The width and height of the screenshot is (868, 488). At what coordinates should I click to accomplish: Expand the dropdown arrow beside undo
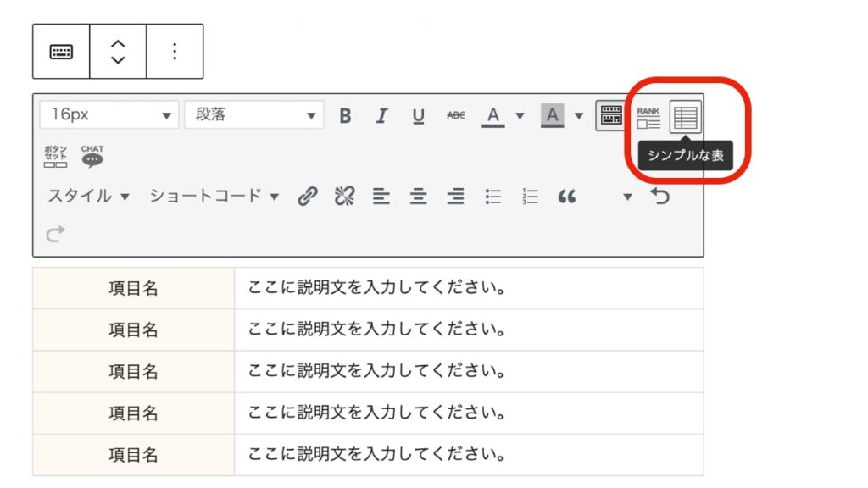pos(627,197)
